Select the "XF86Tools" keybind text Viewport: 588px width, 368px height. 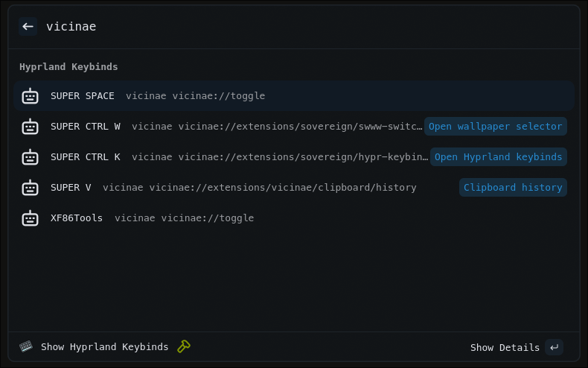tap(77, 218)
